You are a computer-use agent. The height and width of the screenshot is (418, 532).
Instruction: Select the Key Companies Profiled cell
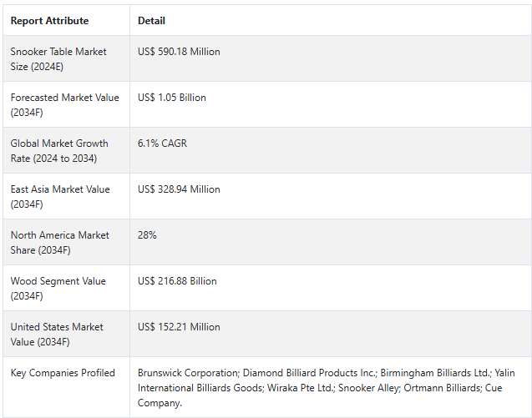coord(63,373)
